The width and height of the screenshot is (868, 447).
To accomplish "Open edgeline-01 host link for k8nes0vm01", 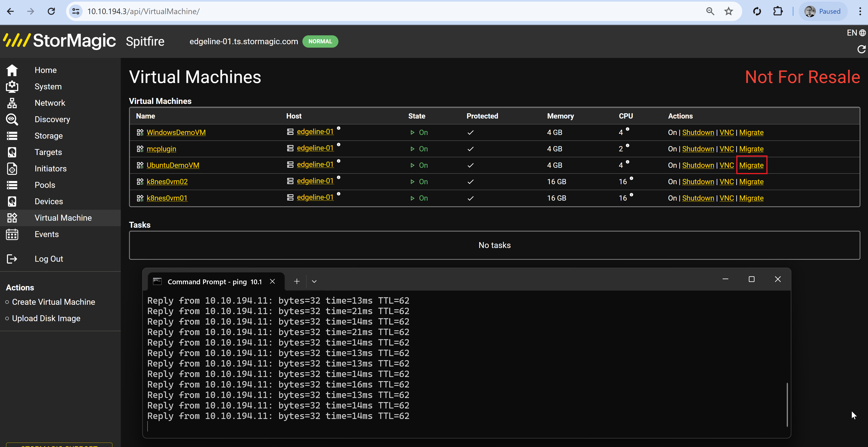I will pos(315,197).
